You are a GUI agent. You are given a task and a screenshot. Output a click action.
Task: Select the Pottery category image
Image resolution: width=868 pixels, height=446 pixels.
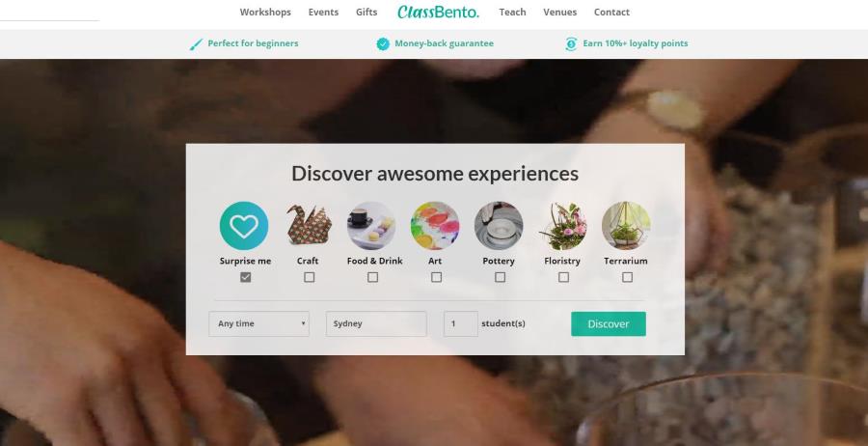[x=499, y=226]
